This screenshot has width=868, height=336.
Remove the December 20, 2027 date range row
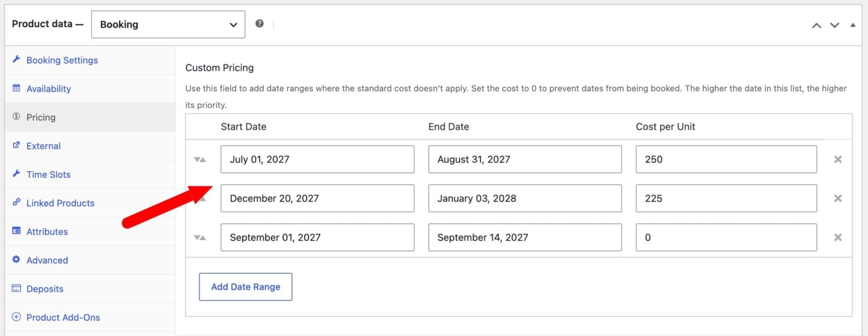click(x=838, y=198)
